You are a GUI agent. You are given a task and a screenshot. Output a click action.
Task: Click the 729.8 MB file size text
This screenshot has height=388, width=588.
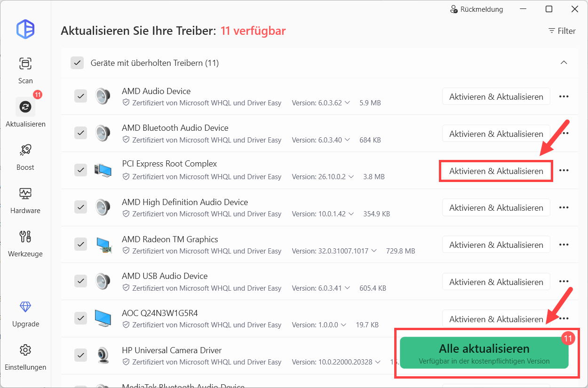click(400, 251)
